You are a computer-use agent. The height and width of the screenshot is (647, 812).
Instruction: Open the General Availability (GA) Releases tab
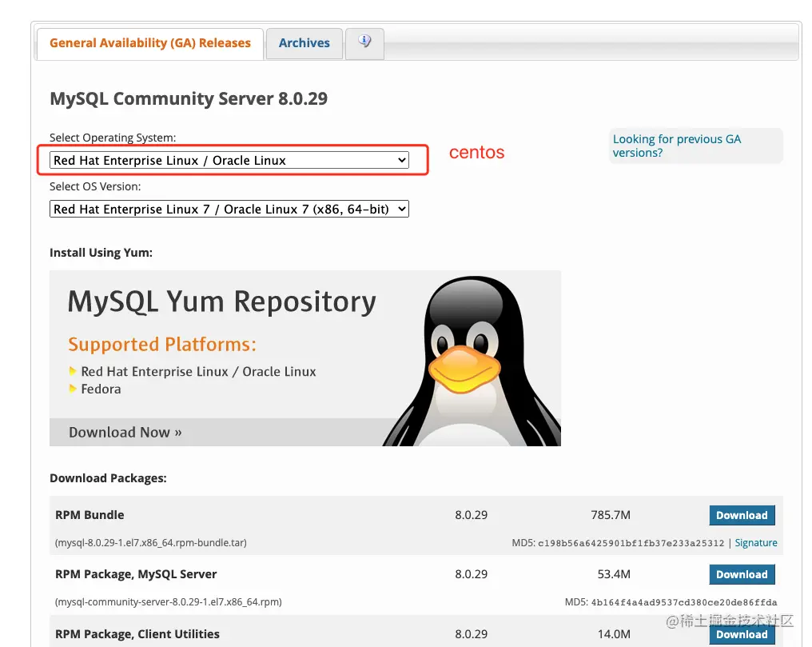point(150,43)
